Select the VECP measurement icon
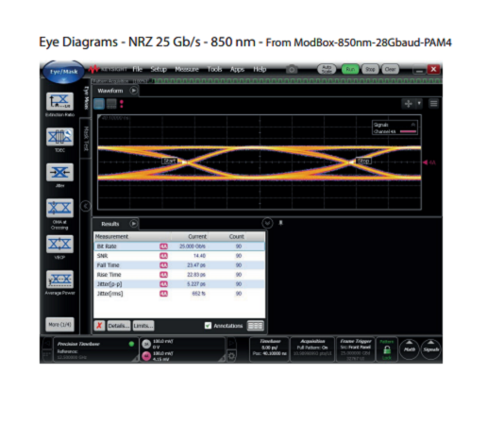 [x=59, y=245]
